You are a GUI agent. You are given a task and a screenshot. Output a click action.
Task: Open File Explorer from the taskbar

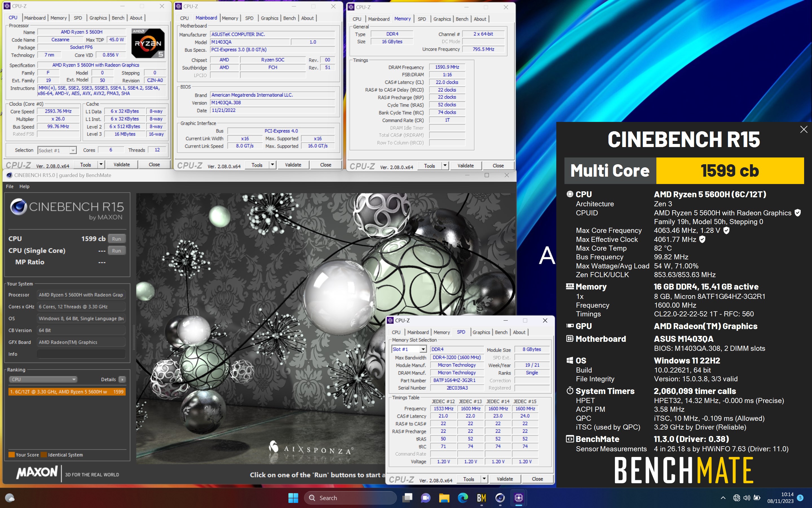[444, 498]
